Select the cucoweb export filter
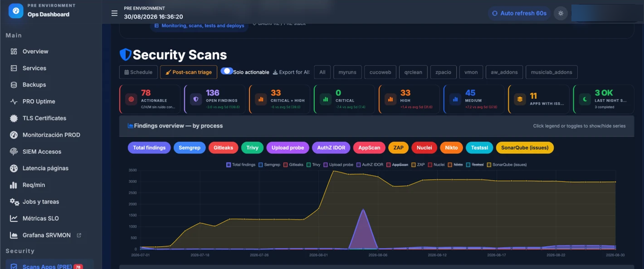Image resolution: width=644 pixels, height=269 pixels. pos(381,72)
